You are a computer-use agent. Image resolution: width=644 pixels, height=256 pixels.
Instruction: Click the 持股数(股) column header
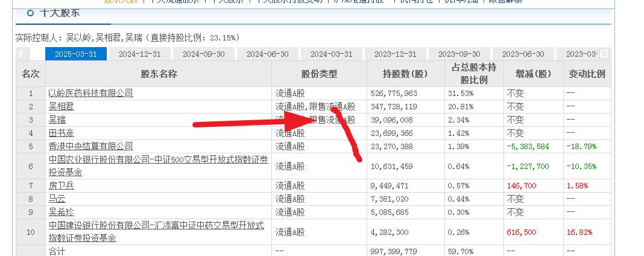click(x=405, y=74)
